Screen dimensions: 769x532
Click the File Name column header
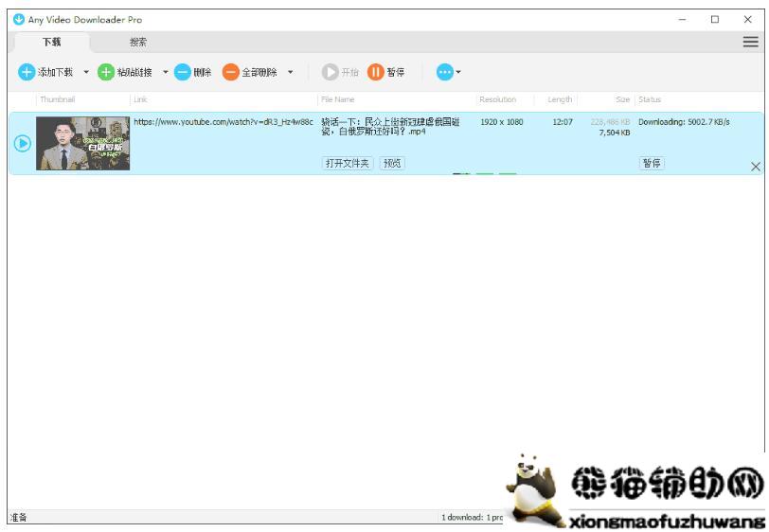338,99
